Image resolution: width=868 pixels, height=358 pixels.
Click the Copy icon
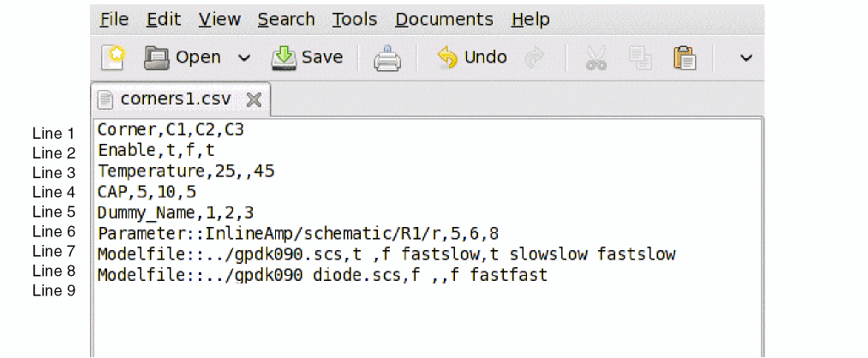[640, 58]
